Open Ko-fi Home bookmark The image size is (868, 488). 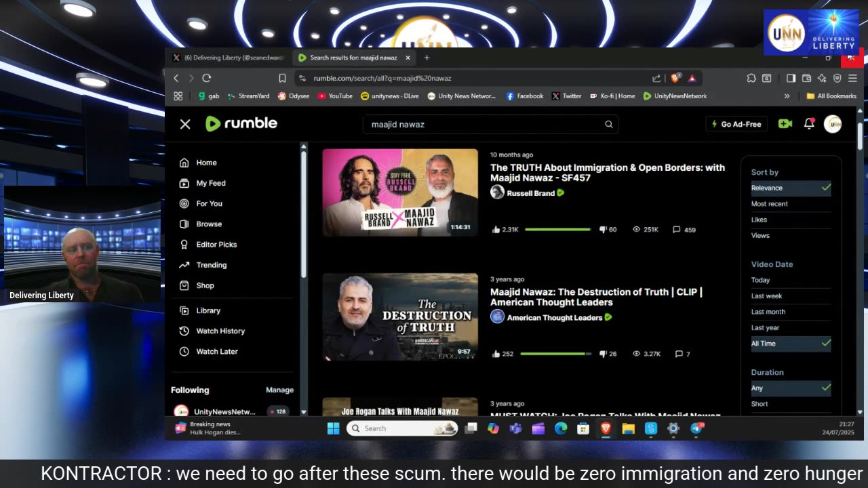click(612, 96)
